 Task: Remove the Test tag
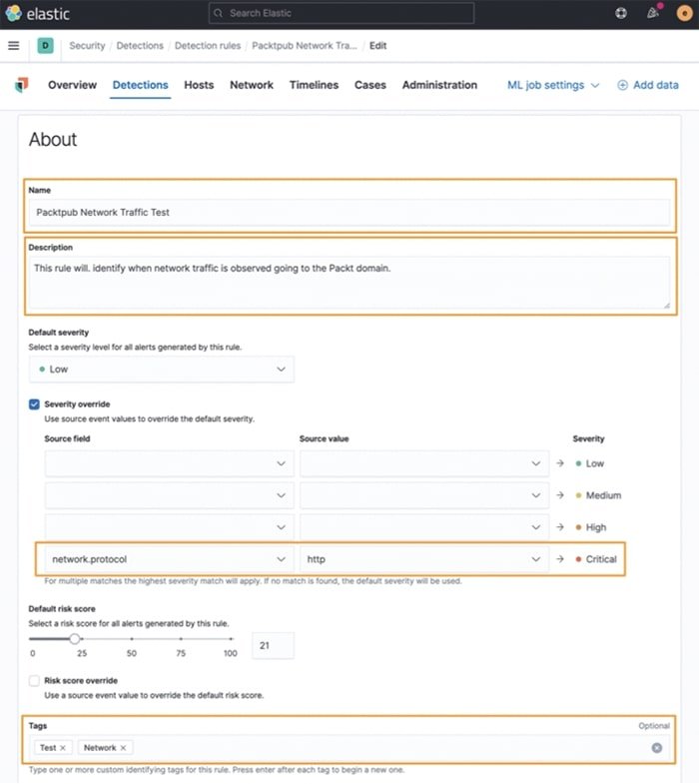[x=63, y=747]
